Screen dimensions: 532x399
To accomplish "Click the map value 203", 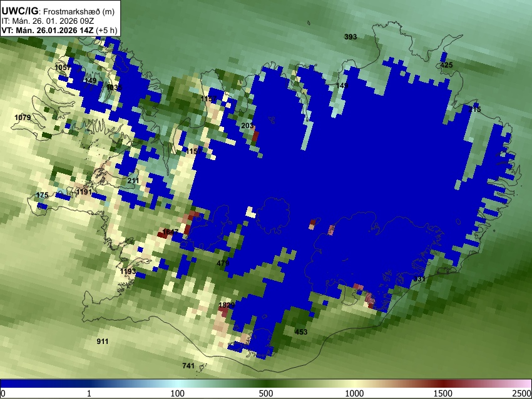I will click(x=247, y=126).
